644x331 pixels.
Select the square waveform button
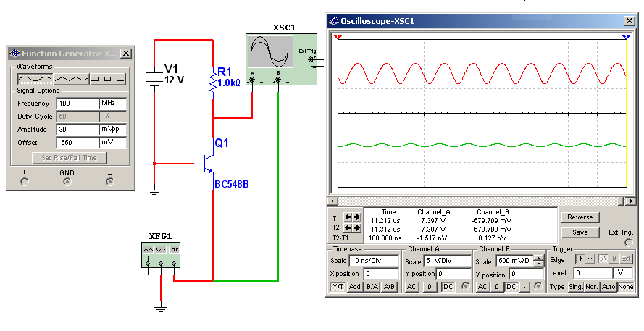point(108,79)
